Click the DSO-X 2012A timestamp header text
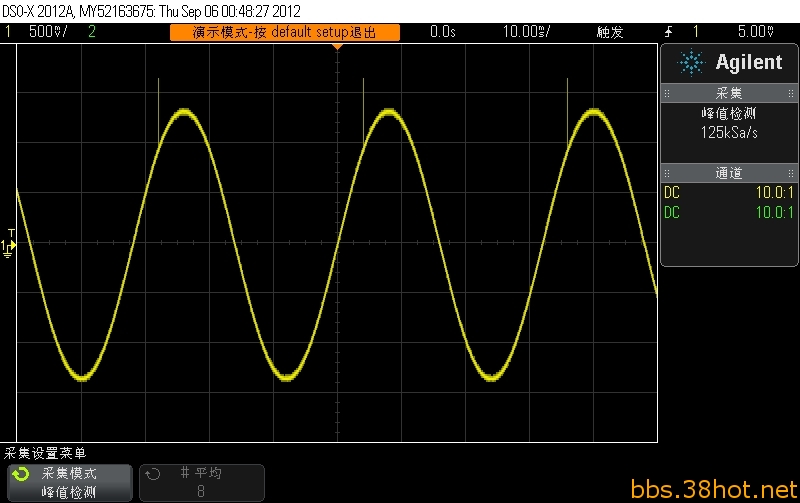The width and height of the screenshot is (800, 503). (x=152, y=11)
